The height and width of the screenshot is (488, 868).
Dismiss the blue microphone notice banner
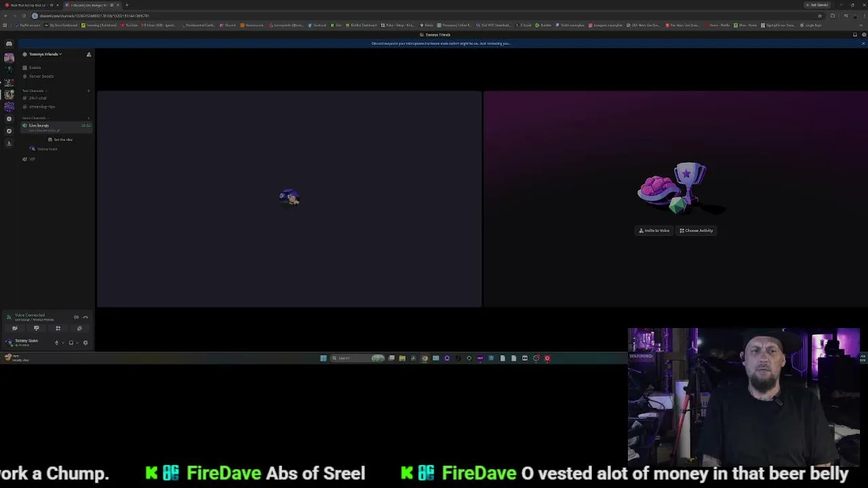863,43
